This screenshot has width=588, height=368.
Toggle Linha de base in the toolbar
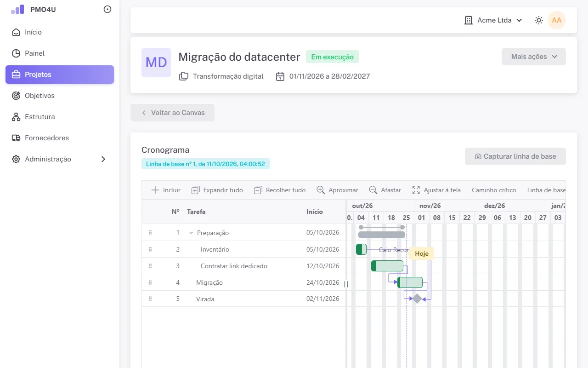(x=546, y=190)
